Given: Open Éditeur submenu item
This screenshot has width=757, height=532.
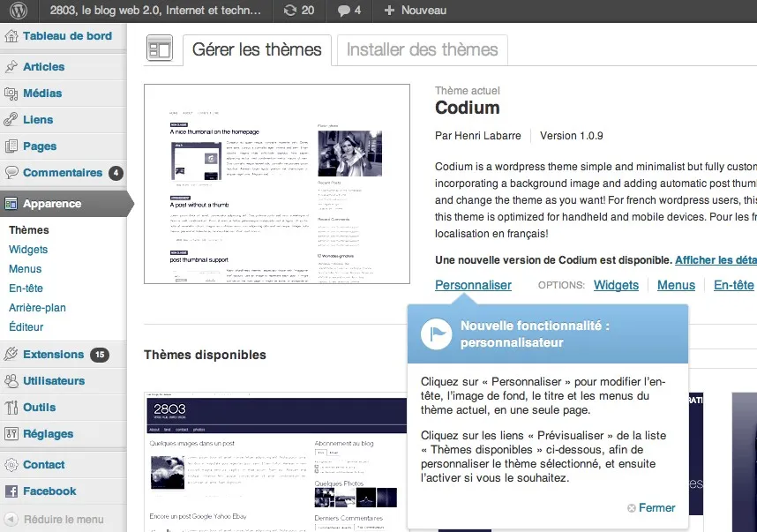Looking at the screenshot, I should click(x=26, y=326).
